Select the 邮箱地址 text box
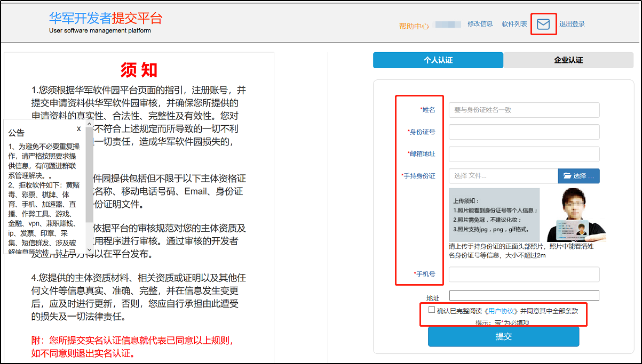Viewport: 642px width, 364px height. click(524, 154)
